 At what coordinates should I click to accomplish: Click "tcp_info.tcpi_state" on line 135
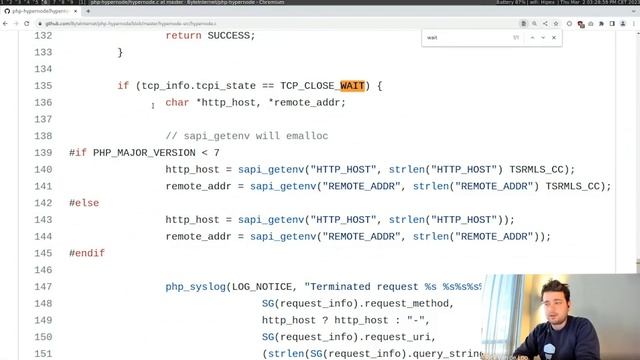198,86
